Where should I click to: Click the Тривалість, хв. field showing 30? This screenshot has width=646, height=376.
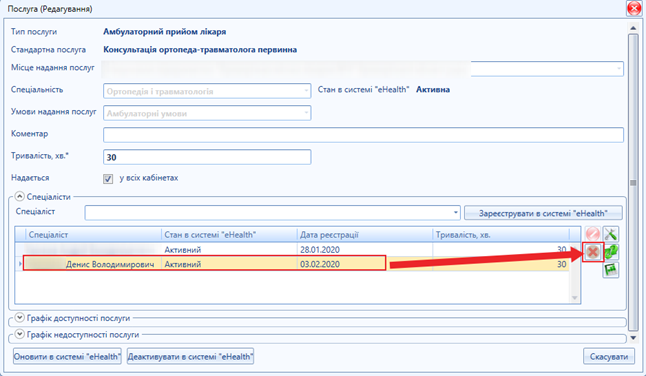point(207,157)
